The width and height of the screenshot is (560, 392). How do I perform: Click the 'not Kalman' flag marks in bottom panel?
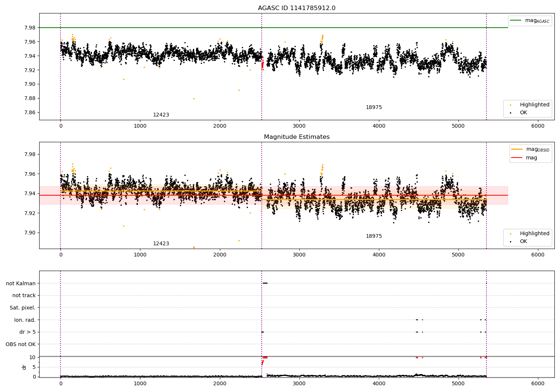pos(265,283)
